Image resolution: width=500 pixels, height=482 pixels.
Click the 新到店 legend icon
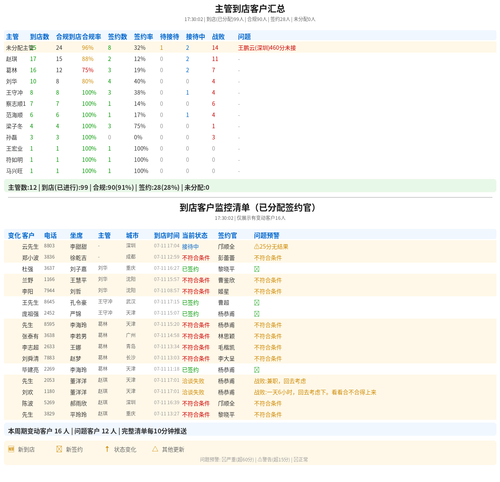pos(11,449)
